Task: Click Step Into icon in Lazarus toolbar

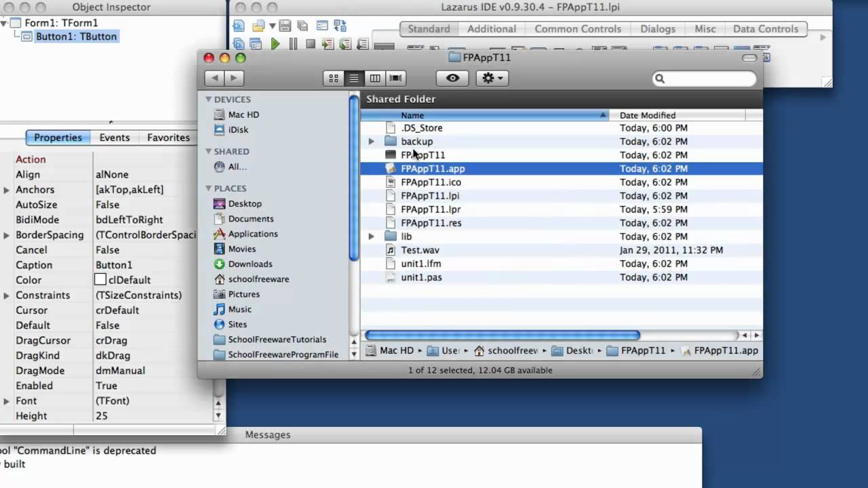Action: click(x=328, y=43)
